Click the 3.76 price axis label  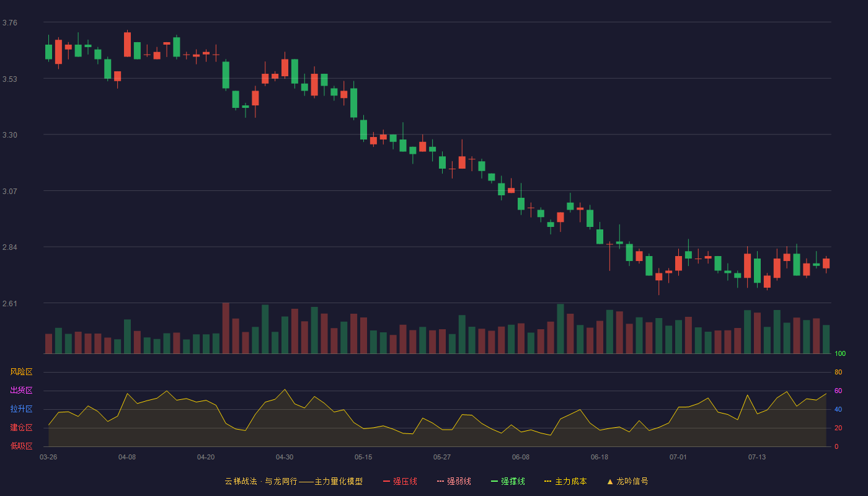[x=10, y=23]
